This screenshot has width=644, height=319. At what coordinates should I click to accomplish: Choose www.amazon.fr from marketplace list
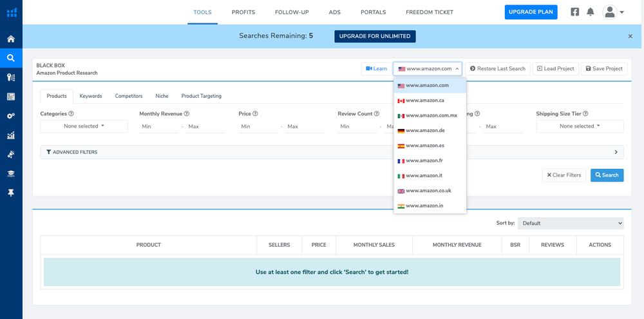430,160
